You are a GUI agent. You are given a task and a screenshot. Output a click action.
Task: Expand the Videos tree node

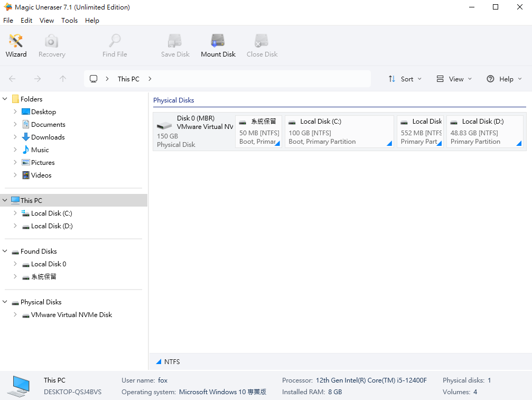point(15,175)
